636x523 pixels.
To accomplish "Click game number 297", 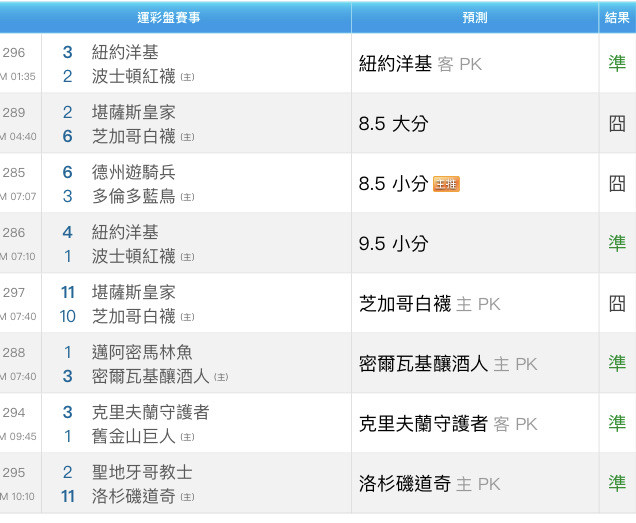I will (14, 293).
